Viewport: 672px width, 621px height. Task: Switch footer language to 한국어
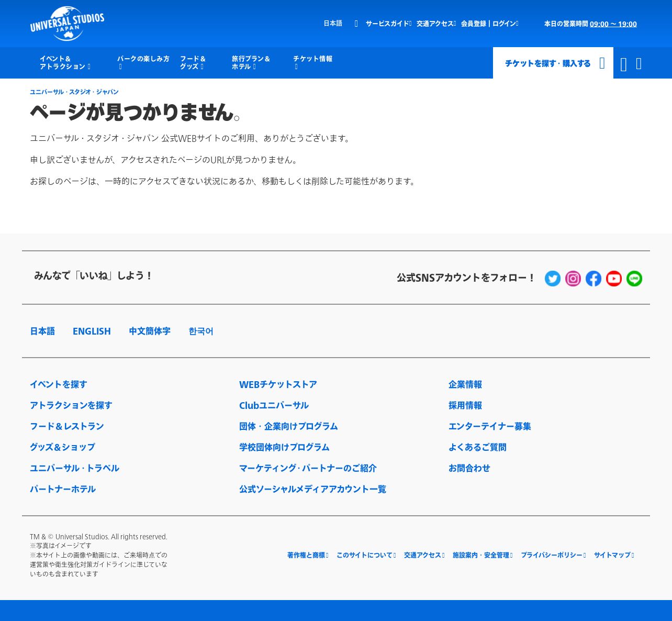(x=201, y=331)
